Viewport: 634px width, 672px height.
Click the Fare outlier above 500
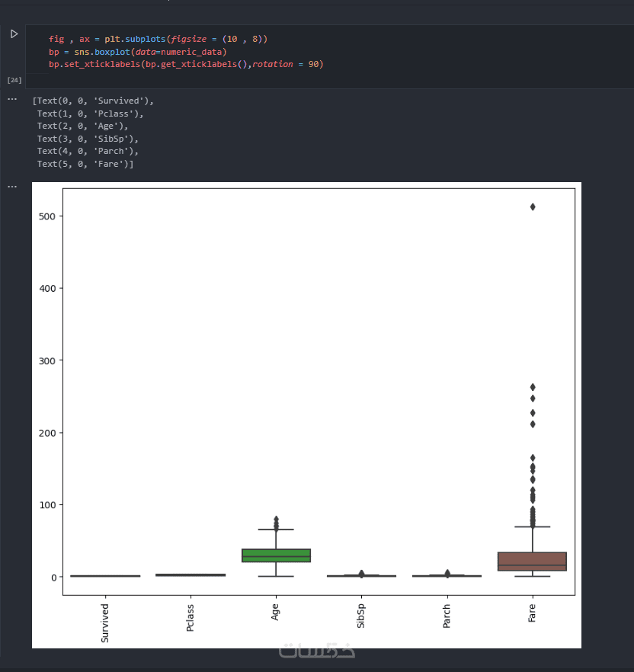tap(533, 207)
